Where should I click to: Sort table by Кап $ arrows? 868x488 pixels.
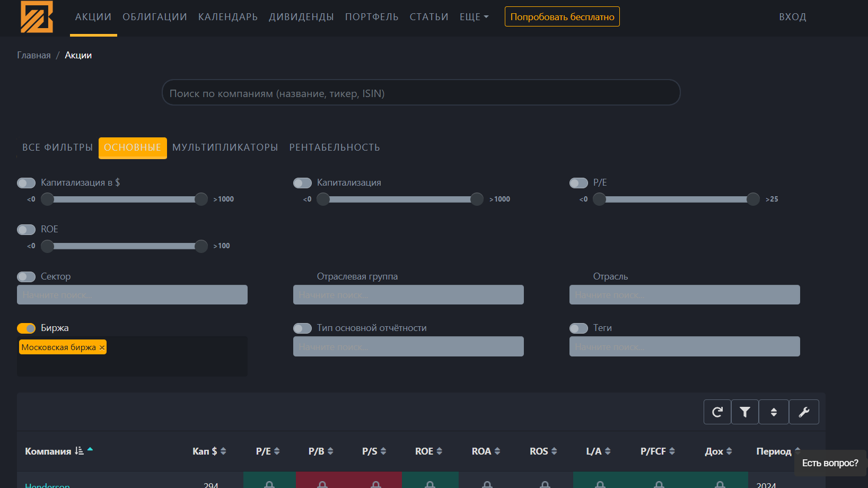click(x=223, y=451)
